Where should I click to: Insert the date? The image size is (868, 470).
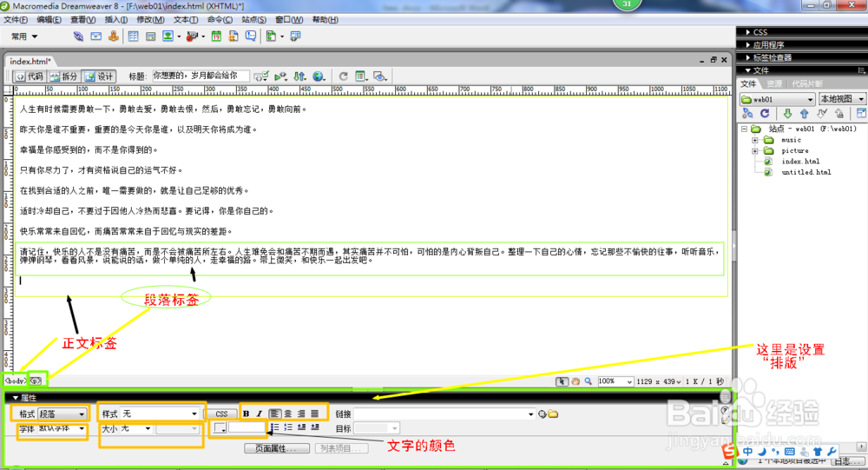point(216,36)
